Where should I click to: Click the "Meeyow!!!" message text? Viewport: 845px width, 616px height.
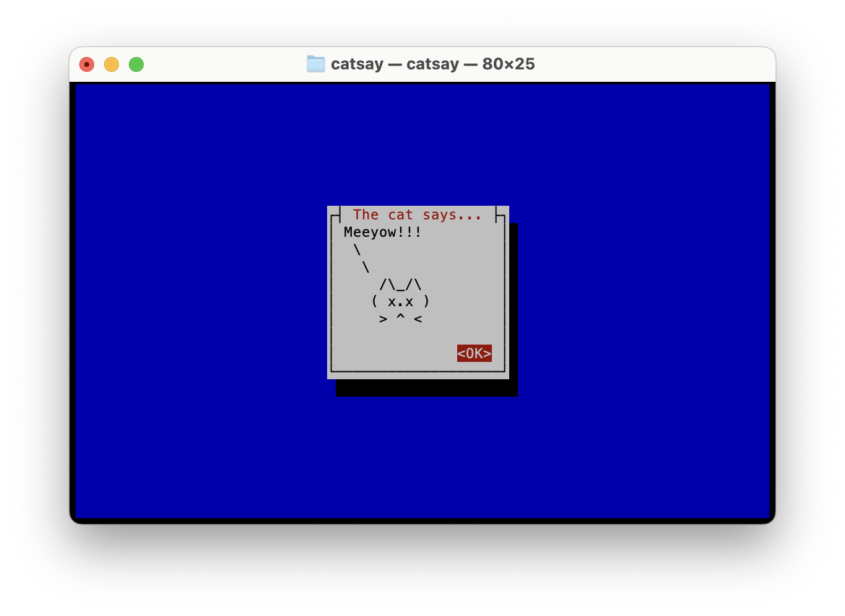coord(383,232)
